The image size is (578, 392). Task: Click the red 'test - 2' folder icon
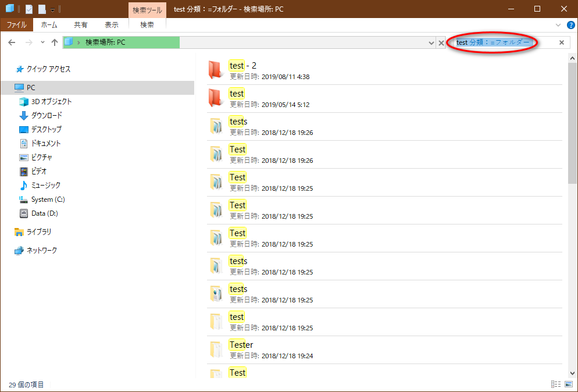point(216,69)
